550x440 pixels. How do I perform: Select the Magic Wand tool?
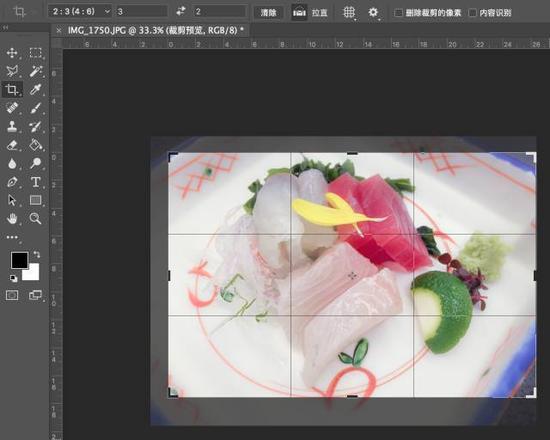[x=36, y=71]
